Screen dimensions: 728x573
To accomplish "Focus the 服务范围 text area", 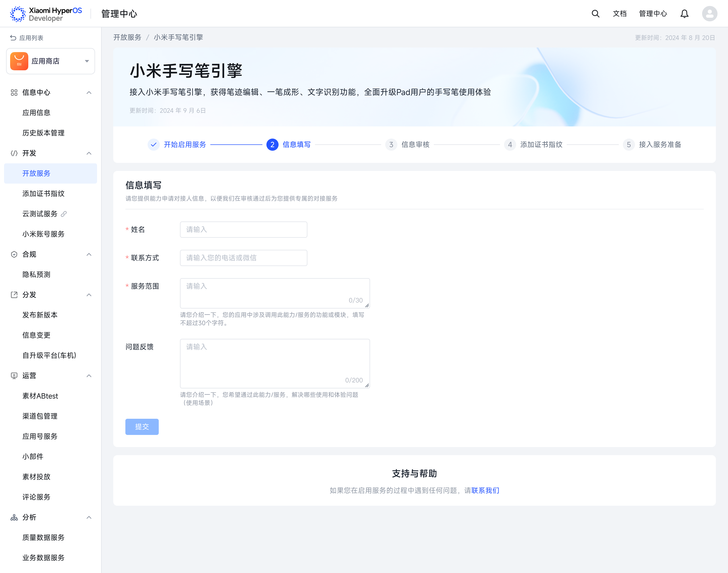I will [x=275, y=293].
